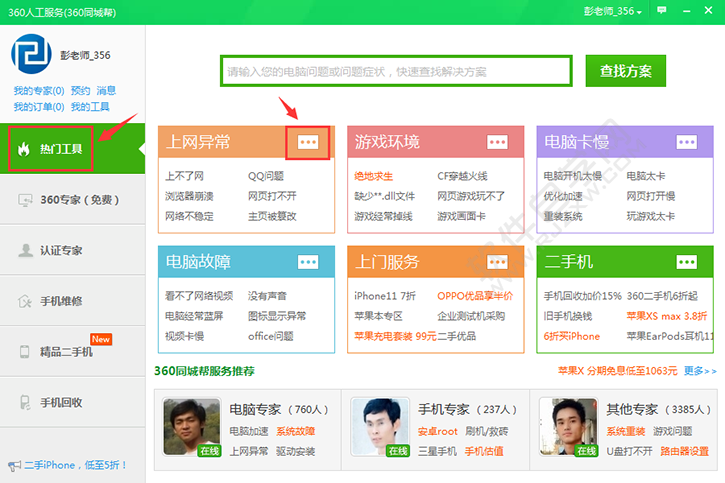Go to 手机维修 in the sidebar
This screenshot has width=725, height=483.
[73, 301]
